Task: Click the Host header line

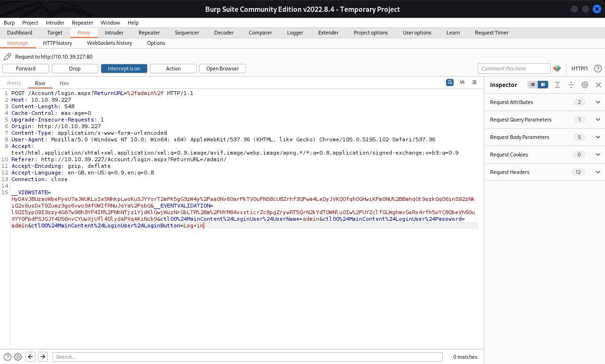Action: point(42,100)
